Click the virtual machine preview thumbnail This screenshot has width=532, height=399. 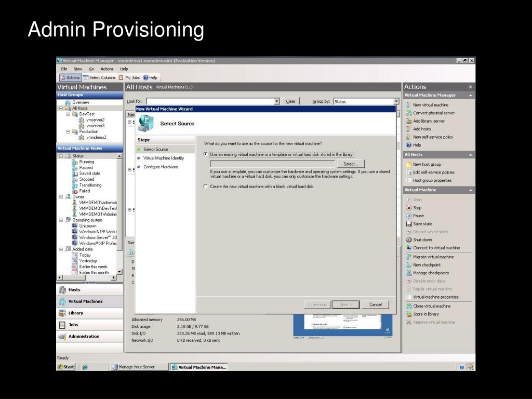[x=343, y=326]
